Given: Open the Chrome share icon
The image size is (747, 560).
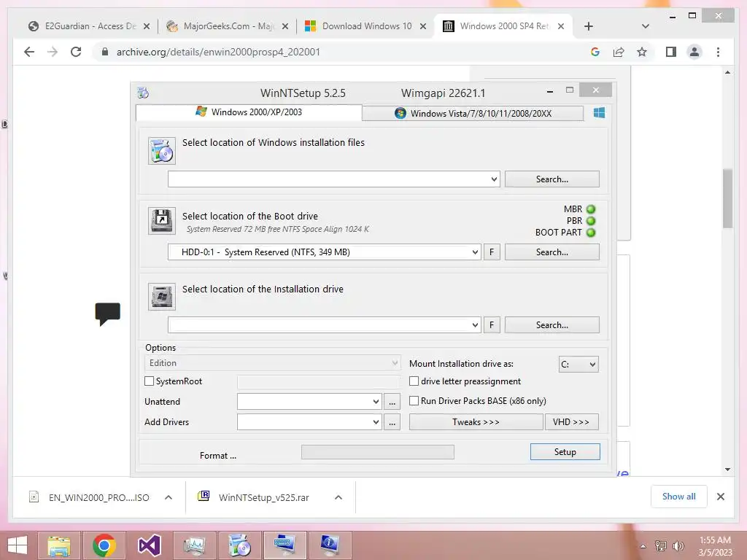Looking at the screenshot, I should 619,52.
